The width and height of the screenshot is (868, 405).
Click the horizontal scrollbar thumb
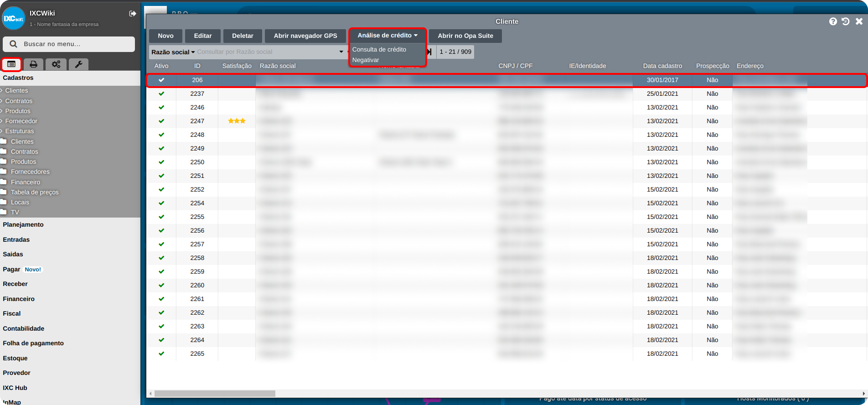[215, 394]
